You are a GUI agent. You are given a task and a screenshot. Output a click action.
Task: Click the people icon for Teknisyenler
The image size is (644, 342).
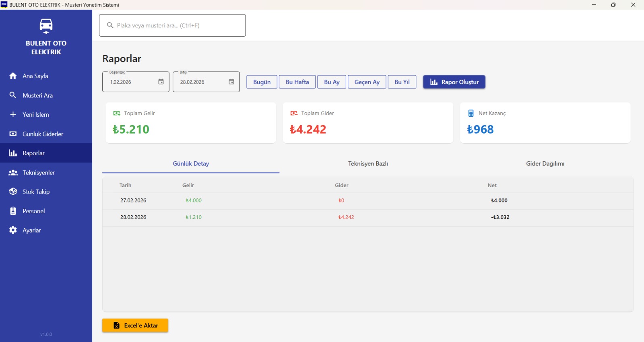click(13, 173)
